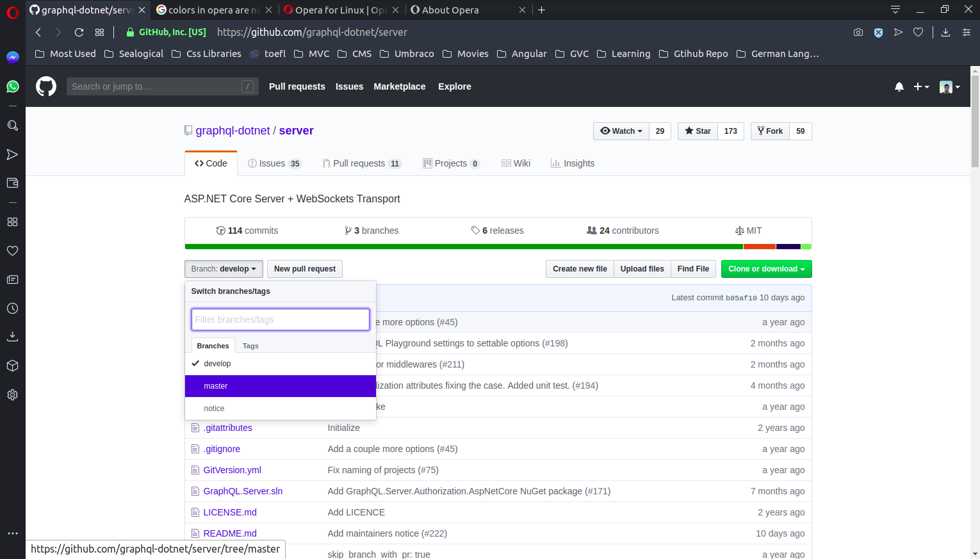
Task: Open sidebar personal news icon
Action: 12,280
